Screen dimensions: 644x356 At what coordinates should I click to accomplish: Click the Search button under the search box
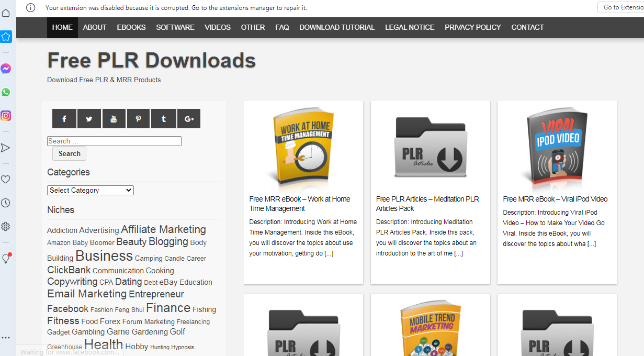pyautogui.click(x=70, y=153)
